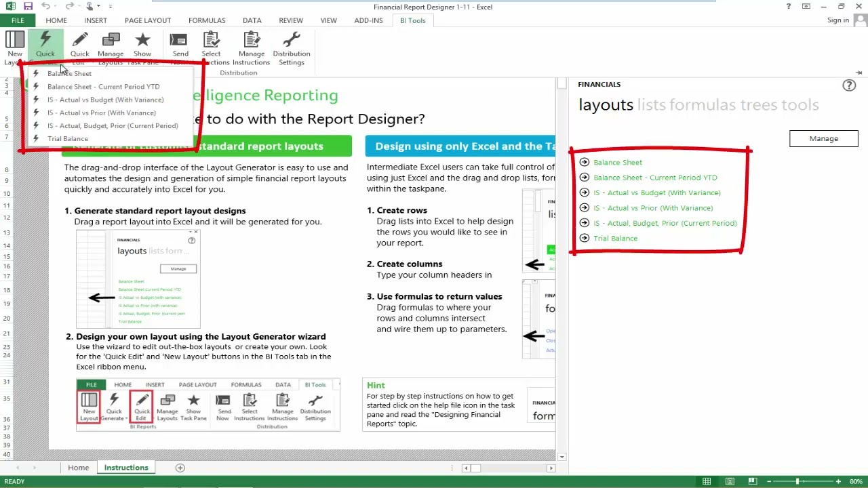Switch to the PAGE LAYOUT ribbon tab
This screenshot has width=868, height=488.
click(148, 20)
